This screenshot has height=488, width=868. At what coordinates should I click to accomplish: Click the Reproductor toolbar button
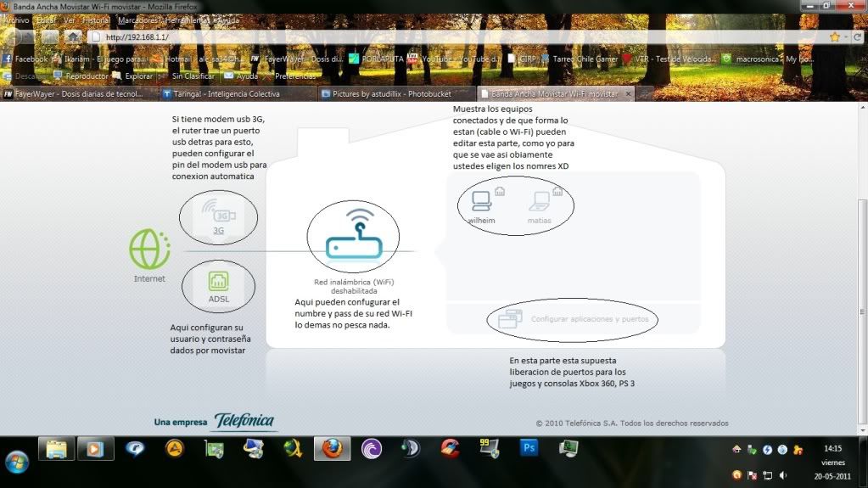point(81,76)
